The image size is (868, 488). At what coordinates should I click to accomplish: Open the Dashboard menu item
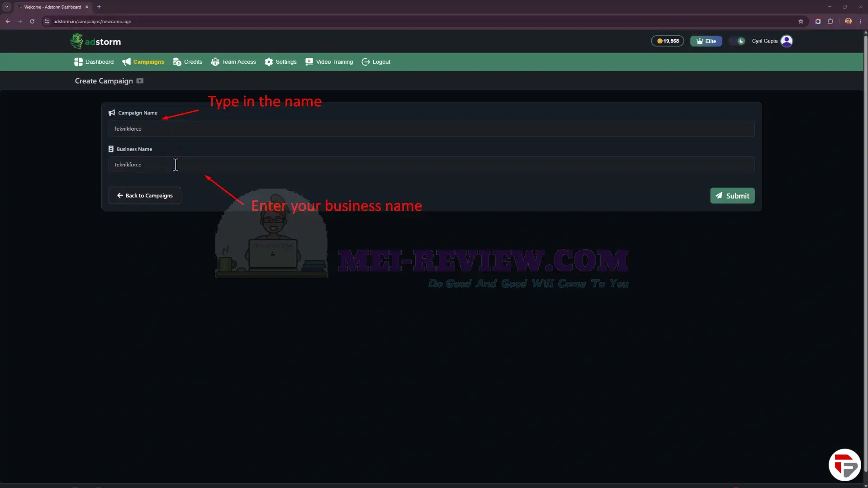tap(94, 62)
